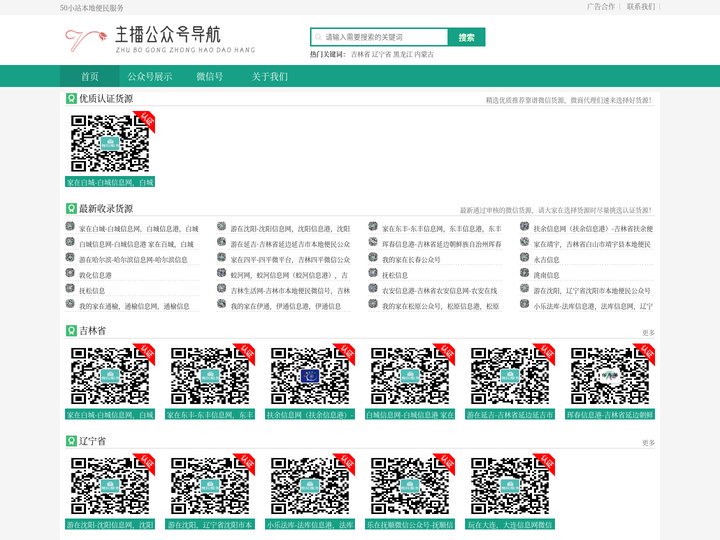The height and width of the screenshot is (540, 720).
Task: Open 吉林省 QR card 珲春信息港
Action: (610, 381)
